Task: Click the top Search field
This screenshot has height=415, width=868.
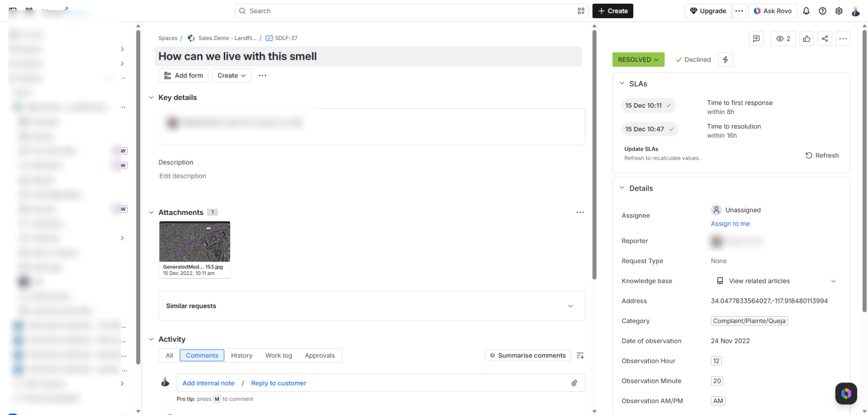Action: 411,11
